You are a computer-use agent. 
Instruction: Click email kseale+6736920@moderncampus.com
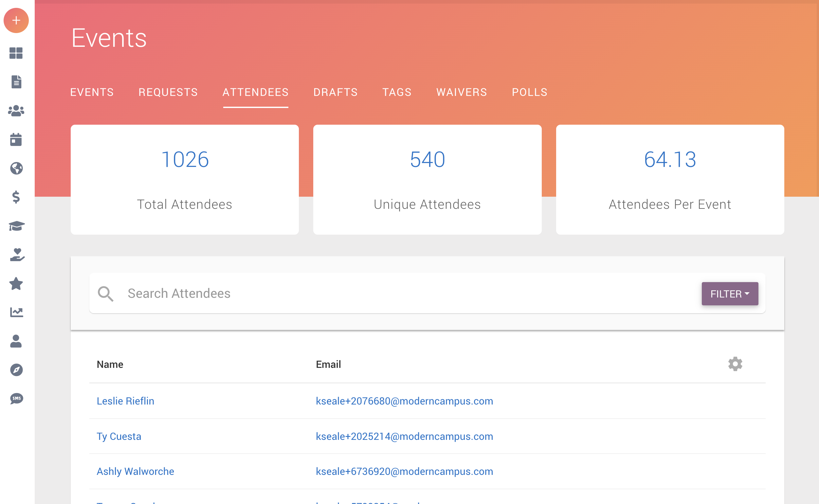(404, 471)
